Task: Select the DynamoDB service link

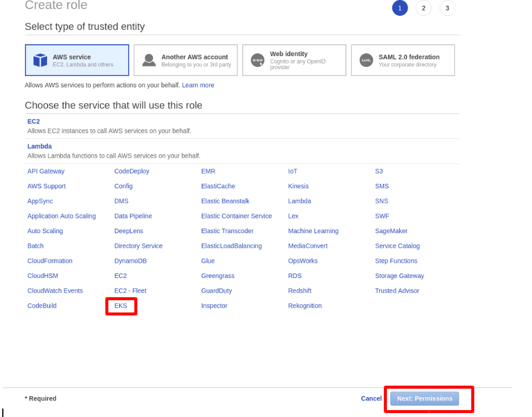Action: [x=130, y=261]
